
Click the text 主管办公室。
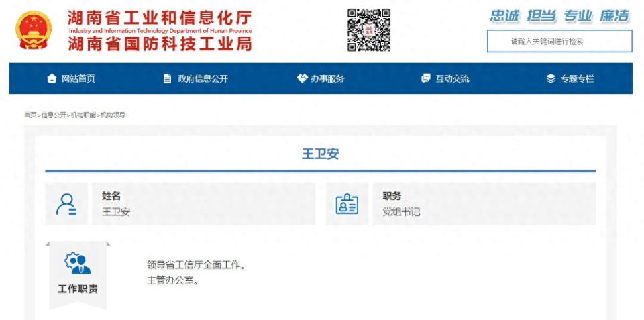[173, 281]
